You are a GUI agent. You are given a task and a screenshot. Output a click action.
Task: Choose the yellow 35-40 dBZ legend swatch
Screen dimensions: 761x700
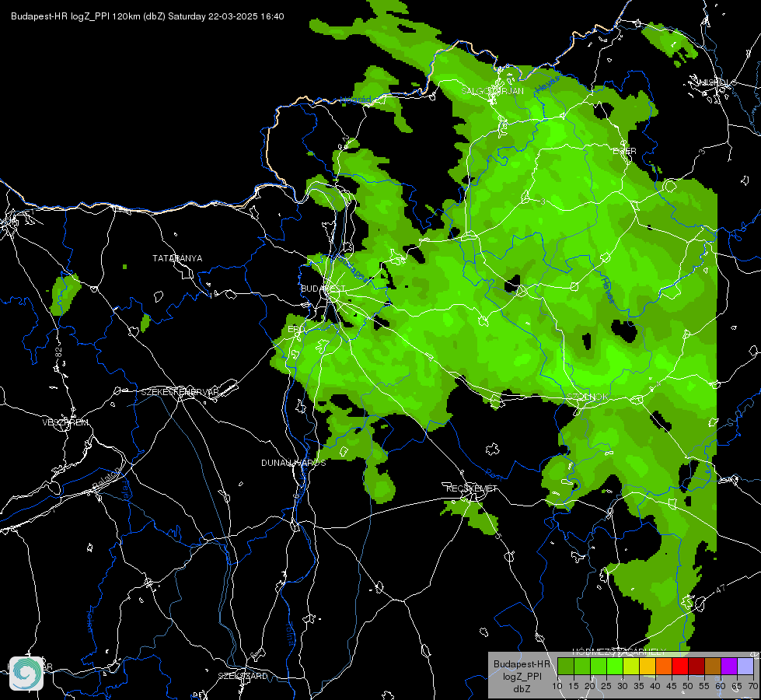click(x=648, y=666)
